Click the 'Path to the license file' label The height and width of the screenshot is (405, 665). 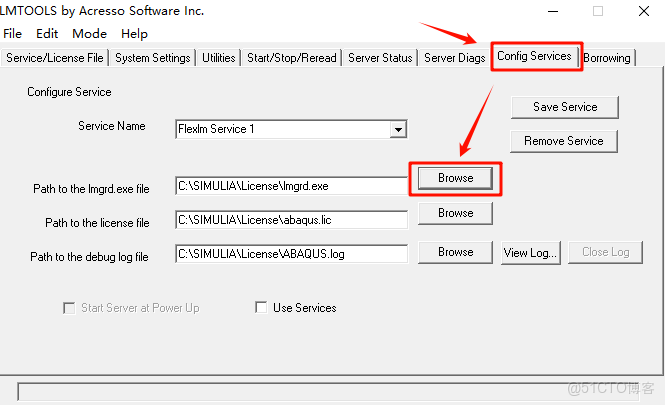coord(97,223)
